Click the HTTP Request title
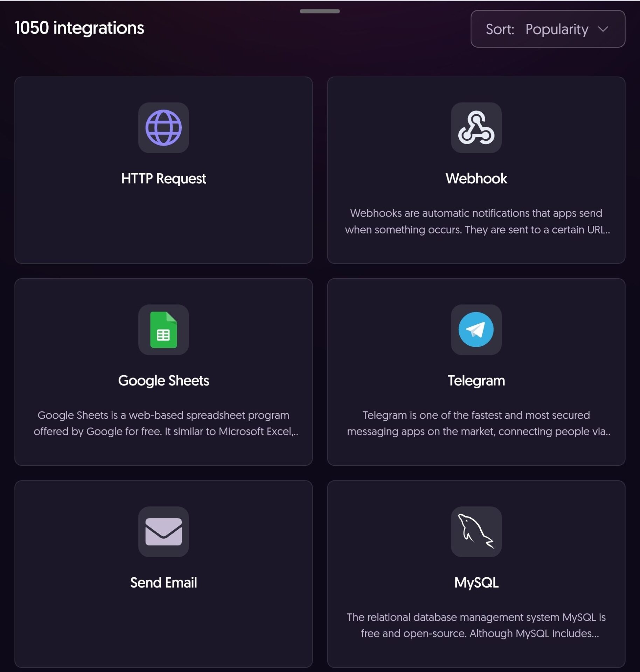640x672 pixels. [x=164, y=178]
